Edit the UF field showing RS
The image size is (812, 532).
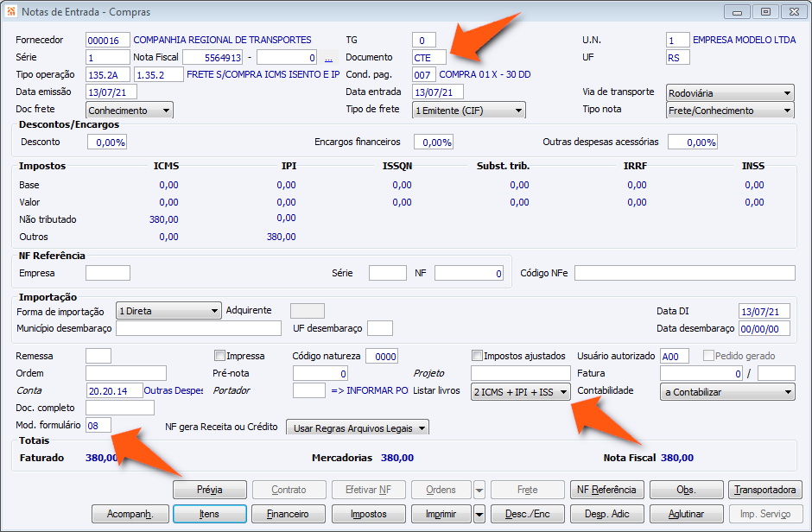tap(678, 58)
